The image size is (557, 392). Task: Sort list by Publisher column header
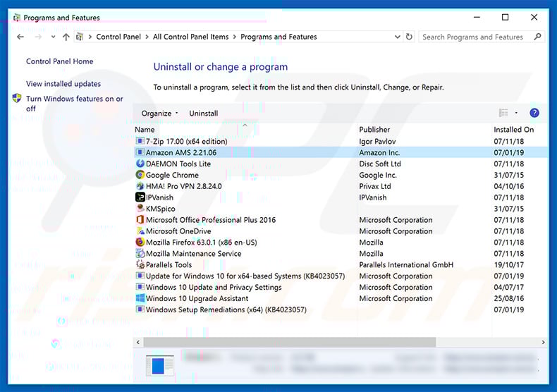(374, 130)
